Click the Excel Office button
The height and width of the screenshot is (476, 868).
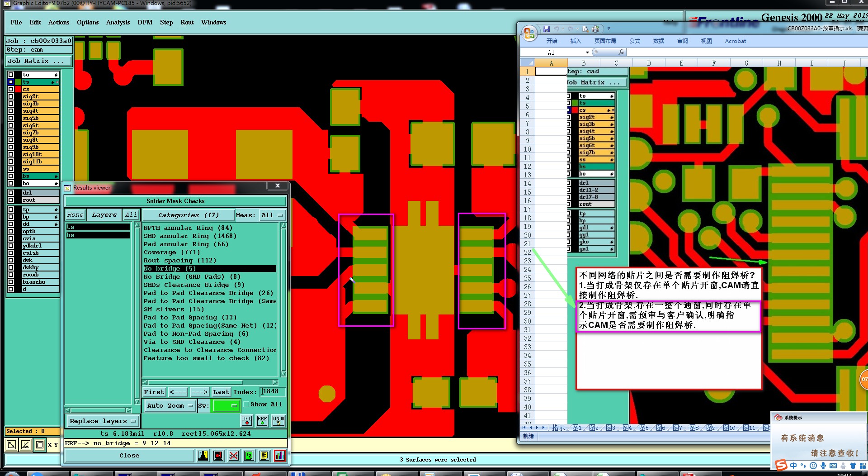(529, 33)
